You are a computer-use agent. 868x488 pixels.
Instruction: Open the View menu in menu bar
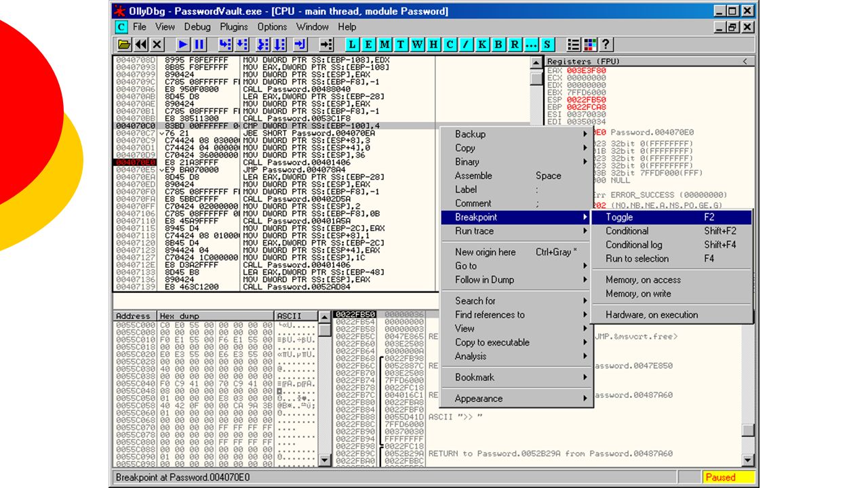(165, 27)
